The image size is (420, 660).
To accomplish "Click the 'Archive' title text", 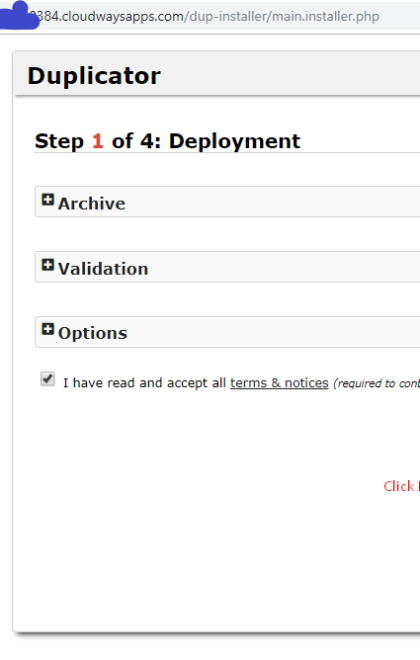I will pyautogui.click(x=92, y=204).
